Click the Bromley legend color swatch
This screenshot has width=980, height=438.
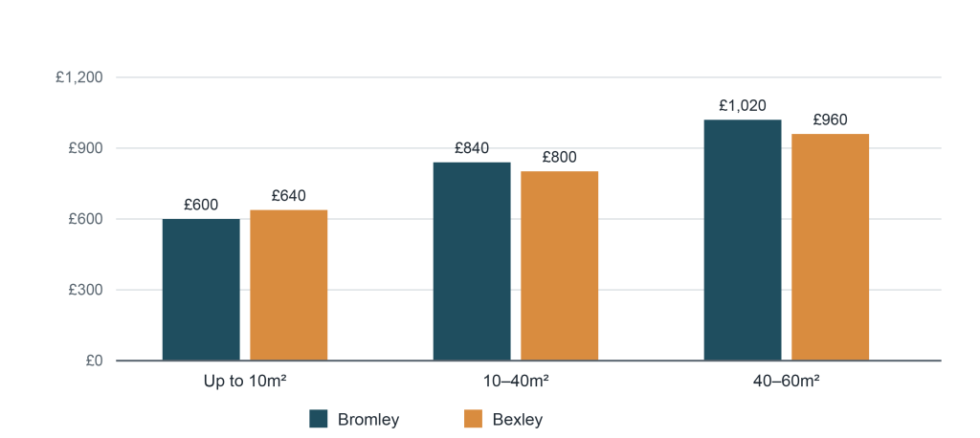tap(318, 419)
